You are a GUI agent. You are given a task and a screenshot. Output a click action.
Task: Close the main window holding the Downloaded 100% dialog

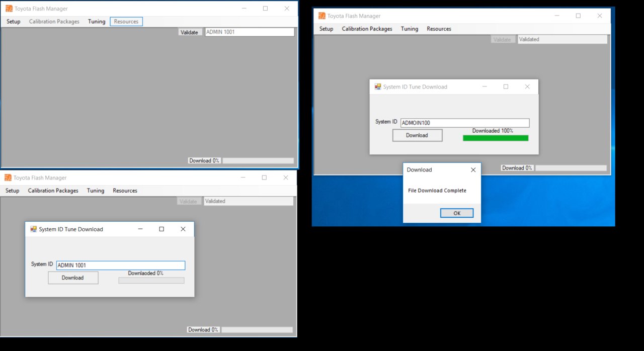click(600, 16)
